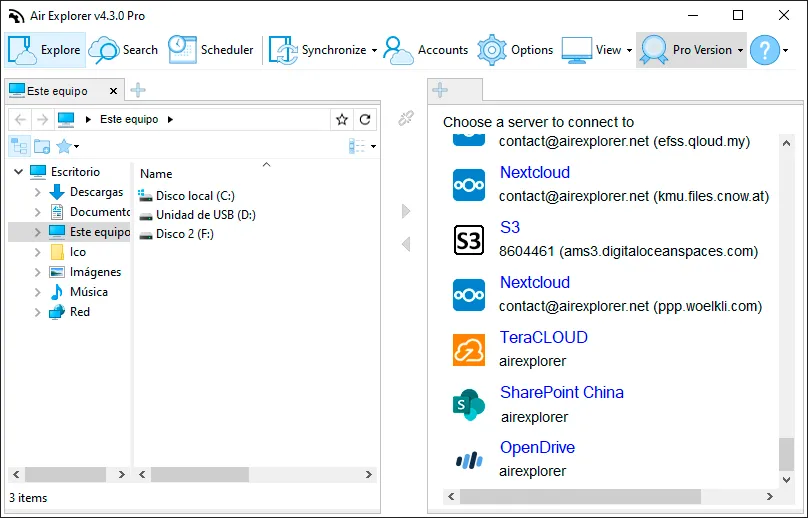Click Este equipo in the address bar
Viewport: 808px width, 518px height.
tap(129, 119)
